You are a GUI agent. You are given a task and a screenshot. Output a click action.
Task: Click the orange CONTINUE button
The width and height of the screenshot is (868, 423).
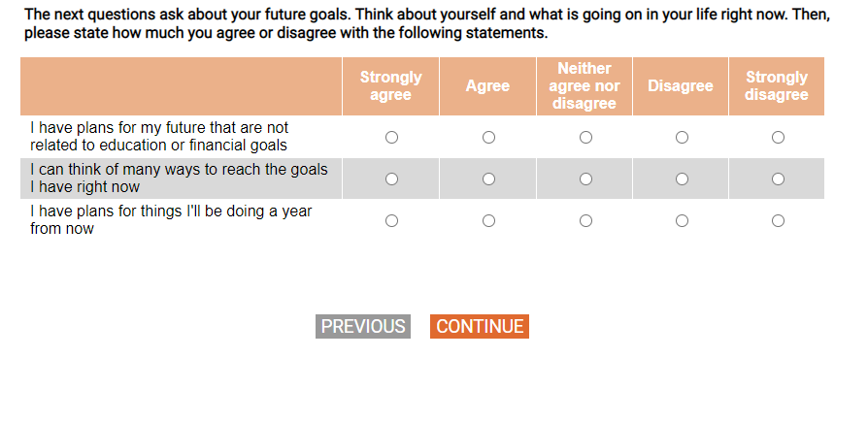[x=480, y=327]
